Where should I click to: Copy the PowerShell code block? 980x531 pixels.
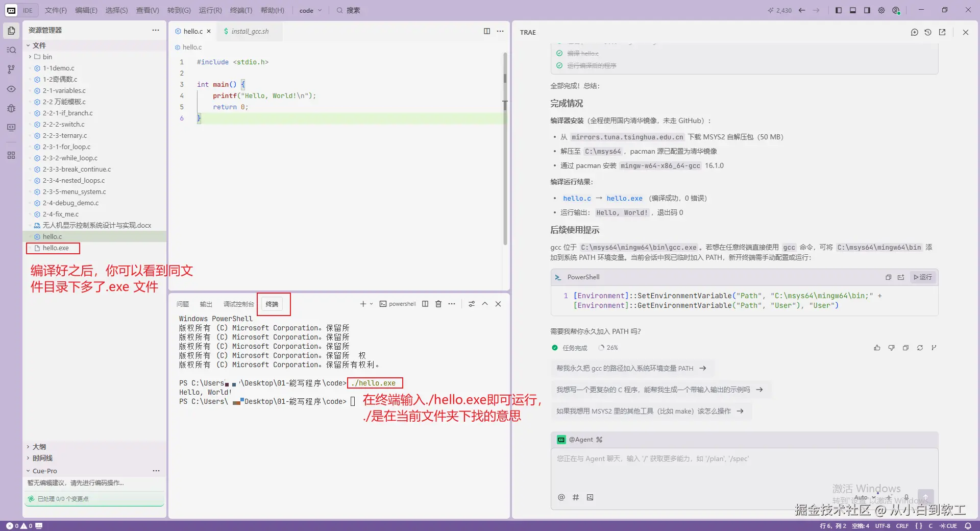889,277
